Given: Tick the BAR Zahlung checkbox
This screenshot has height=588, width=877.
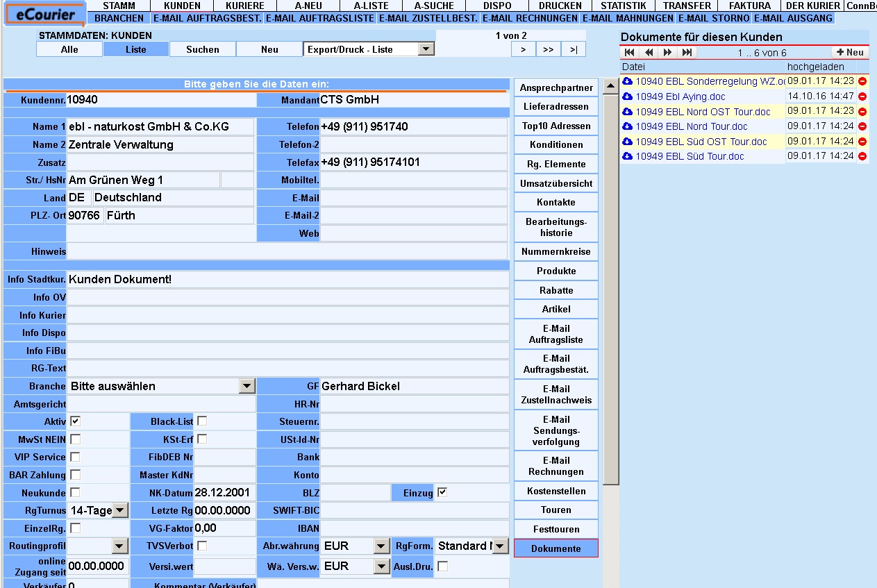Looking at the screenshot, I should pyautogui.click(x=75, y=476).
